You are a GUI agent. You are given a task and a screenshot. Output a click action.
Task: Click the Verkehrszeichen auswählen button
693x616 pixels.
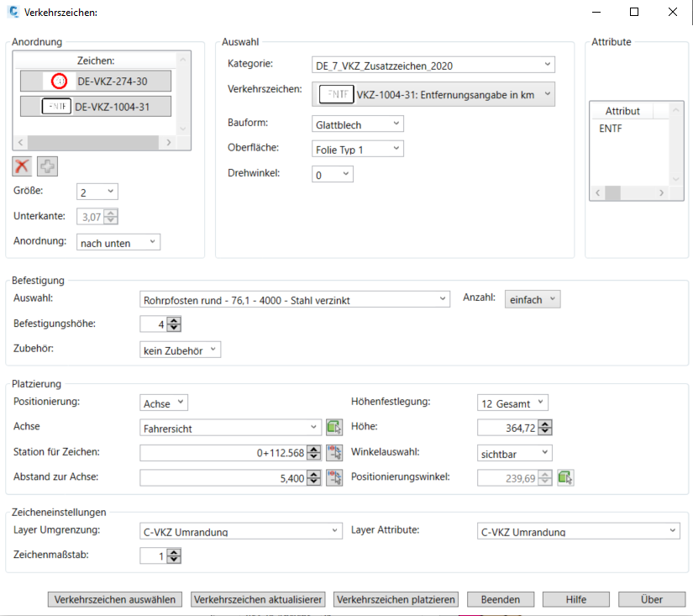115,599
